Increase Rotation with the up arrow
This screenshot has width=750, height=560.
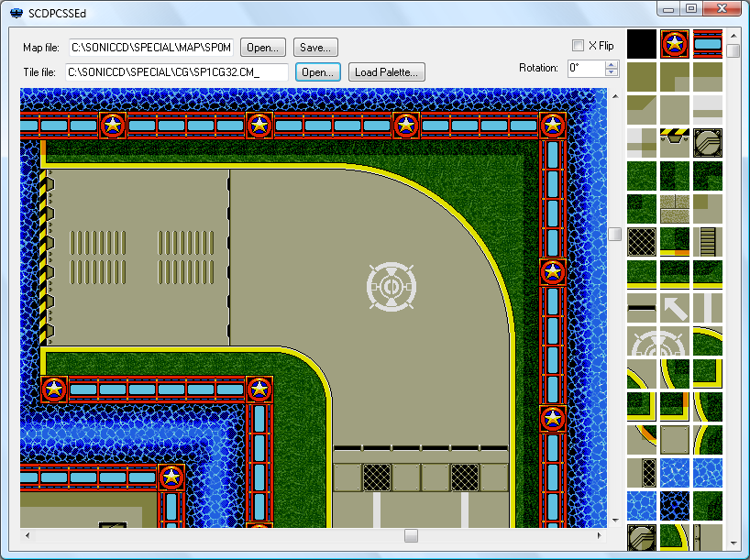pyautogui.click(x=612, y=64)
